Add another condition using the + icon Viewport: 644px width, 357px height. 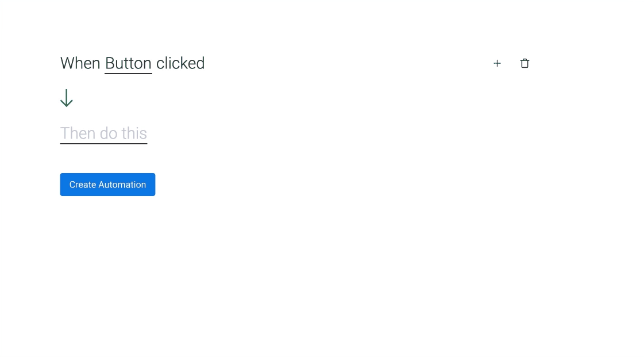(497, 63)
